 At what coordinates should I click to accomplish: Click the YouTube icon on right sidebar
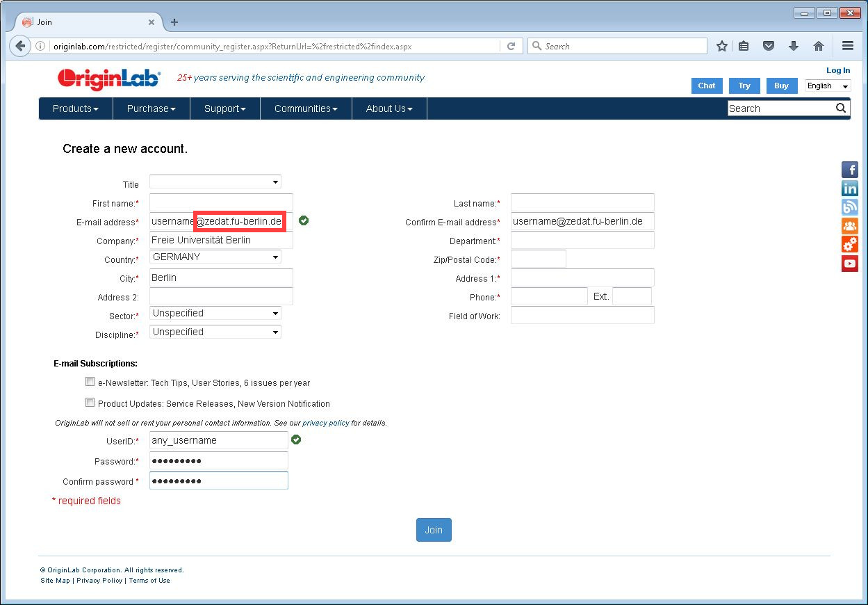coord(849,264)
